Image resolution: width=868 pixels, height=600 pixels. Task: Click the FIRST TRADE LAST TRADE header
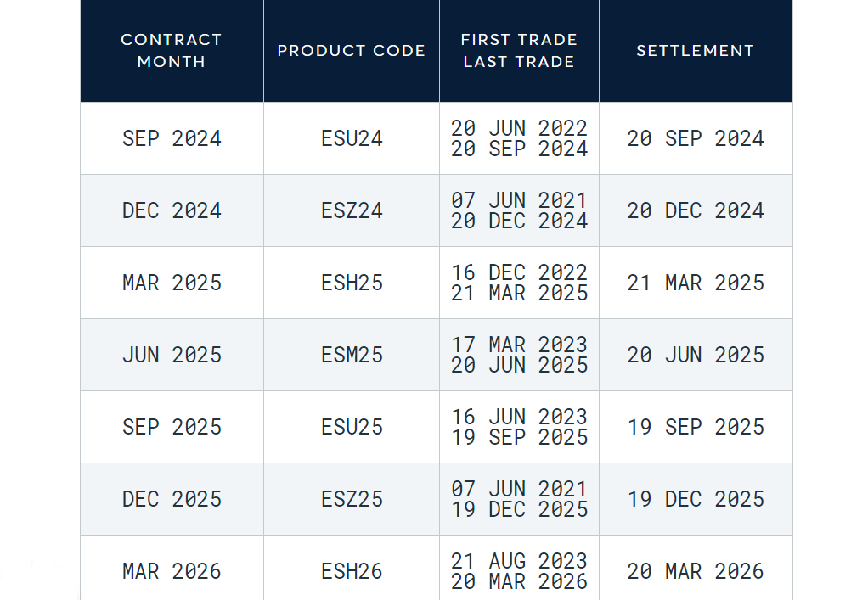(519, 51)
